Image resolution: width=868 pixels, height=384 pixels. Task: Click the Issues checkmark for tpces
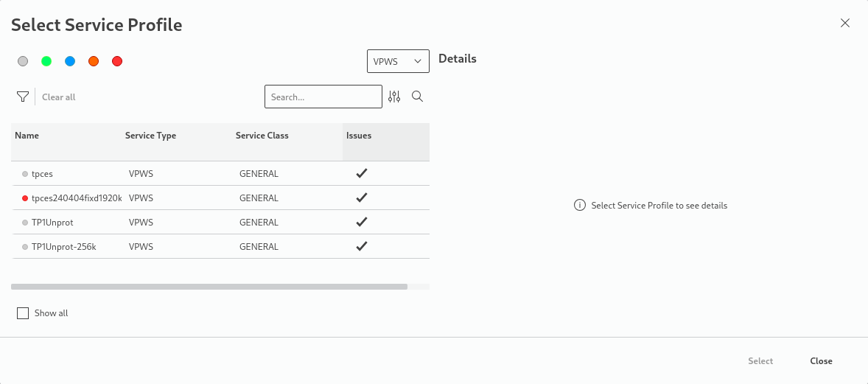point(361,173)
